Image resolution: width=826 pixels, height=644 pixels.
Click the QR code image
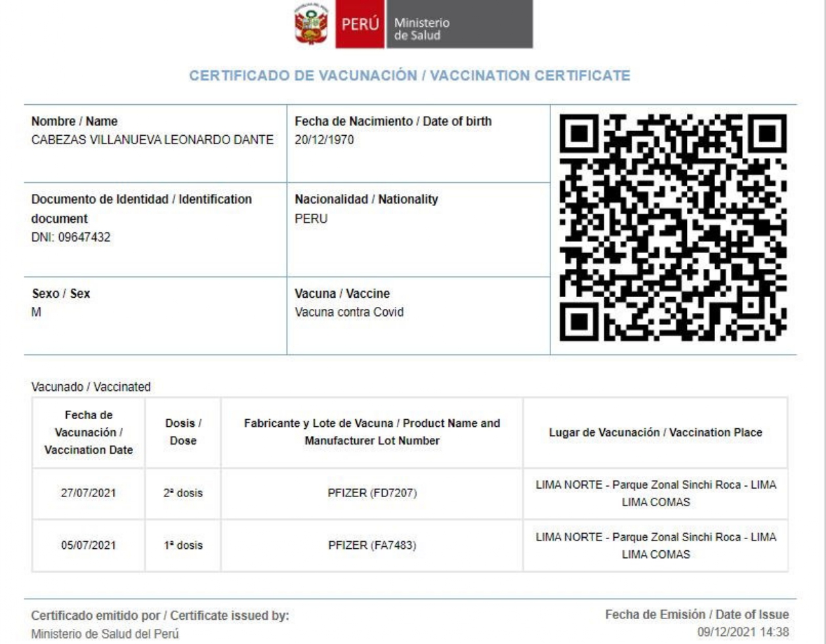pos(672,228)
